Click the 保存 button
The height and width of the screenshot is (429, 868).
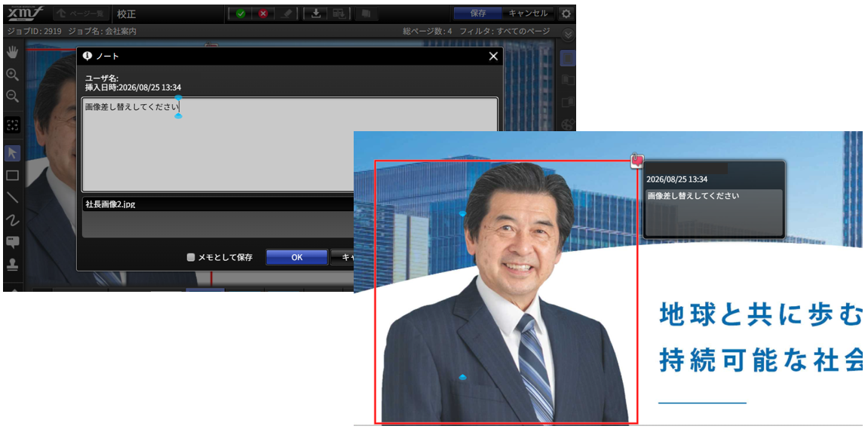pyautogui.click(x=477, y=14)
